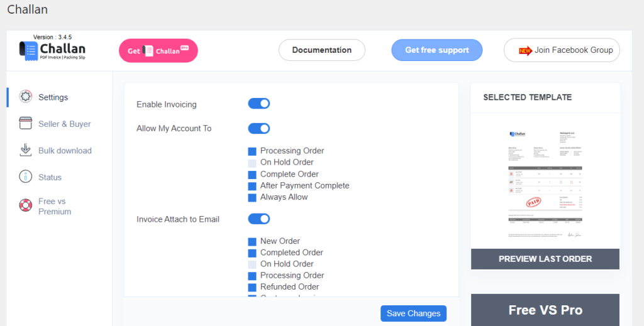Click the Bulk download arrow icon
The height and width of the screenshot is (326, 644).
(x=25, y=149)
